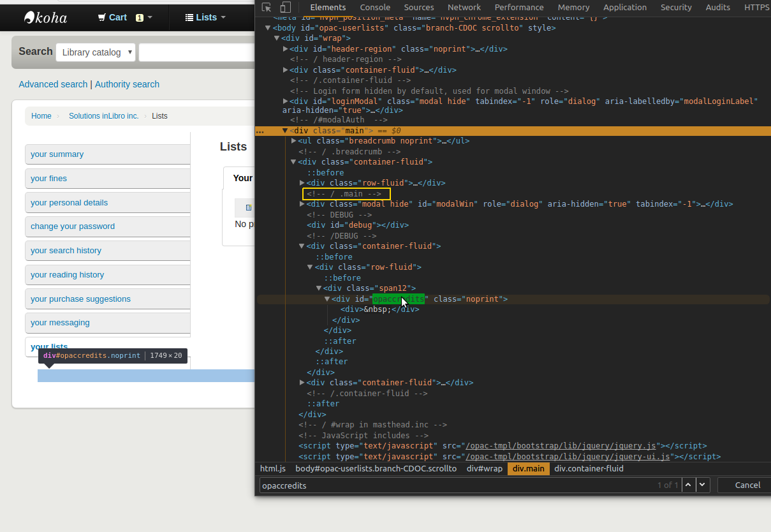The width and height of the screenshot is (771, 532).
Task: Go to previous search result arrow
Action: click(688, 485)
